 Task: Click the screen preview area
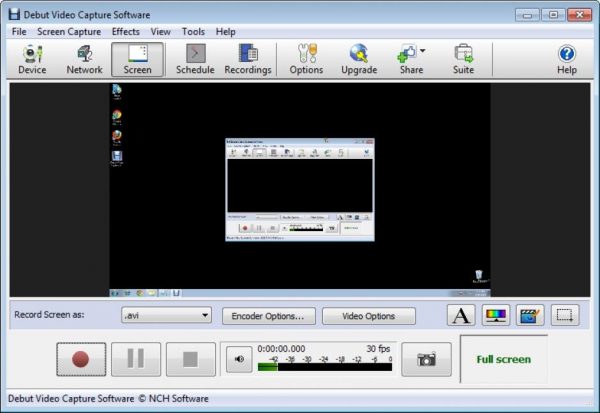click(300, 190)
